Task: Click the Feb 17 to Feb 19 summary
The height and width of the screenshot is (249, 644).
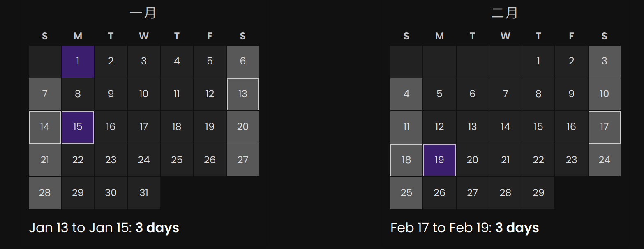Action: click(x=465, y=228)
